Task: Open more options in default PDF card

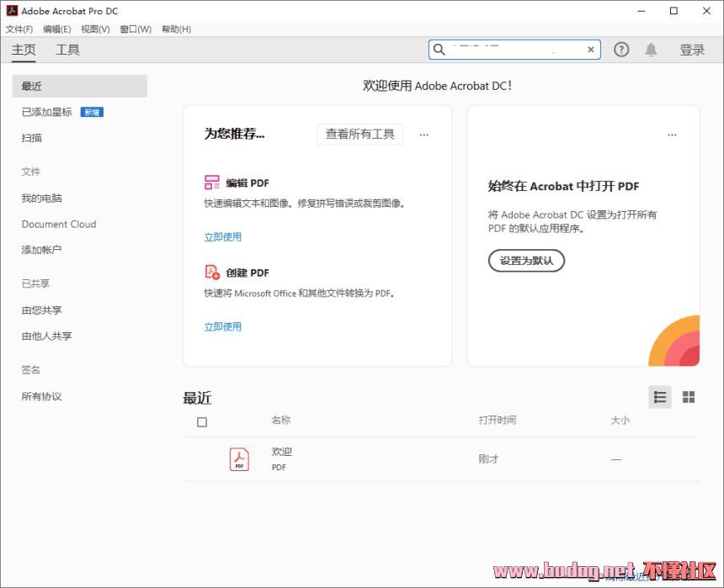Action: [x=672, y=135]
